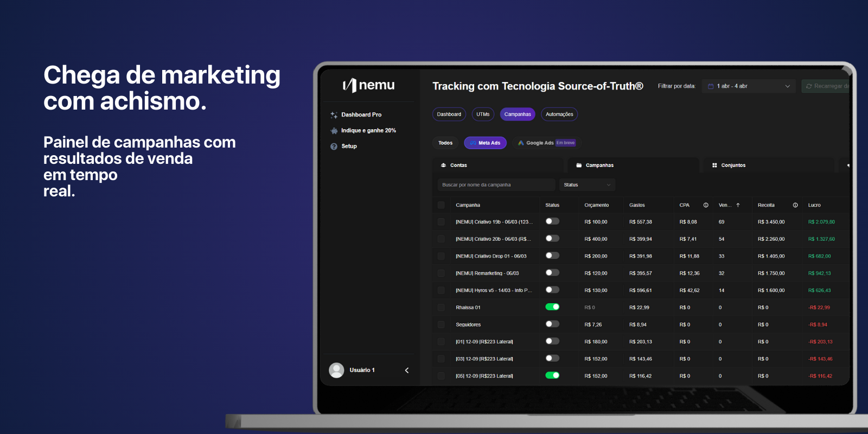
Task: Click the Usuário 1 profile name
Action: point(362,370)
